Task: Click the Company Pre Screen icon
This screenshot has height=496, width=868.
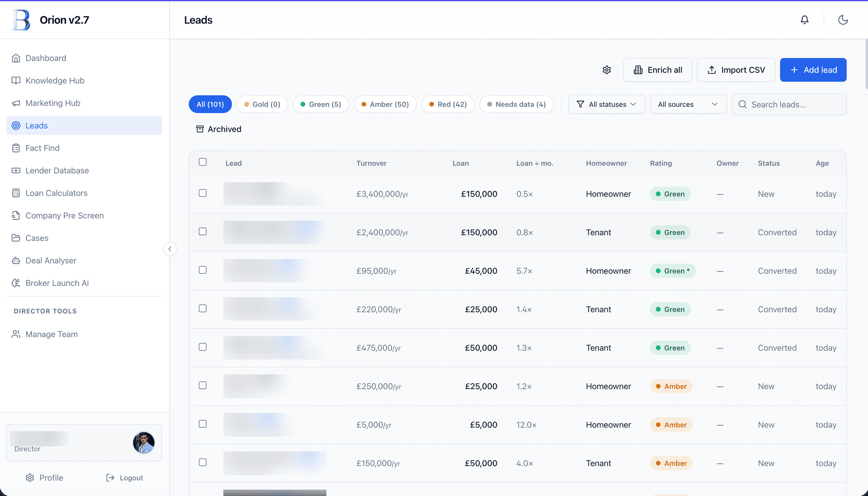Action: (x=16, y=215)
